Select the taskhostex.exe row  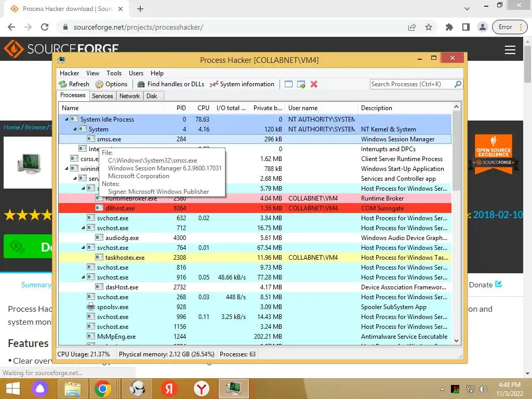tap(255, 257)
